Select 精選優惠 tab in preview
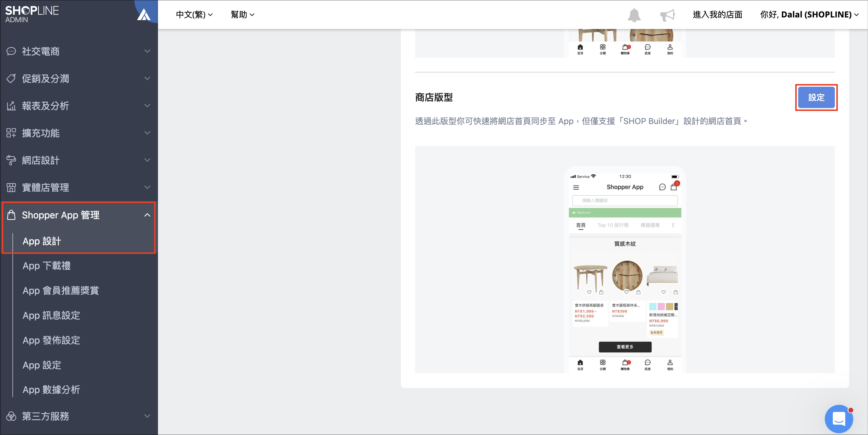Image resolution: width=868 pixels, height=435 pixels. (650, 225)
